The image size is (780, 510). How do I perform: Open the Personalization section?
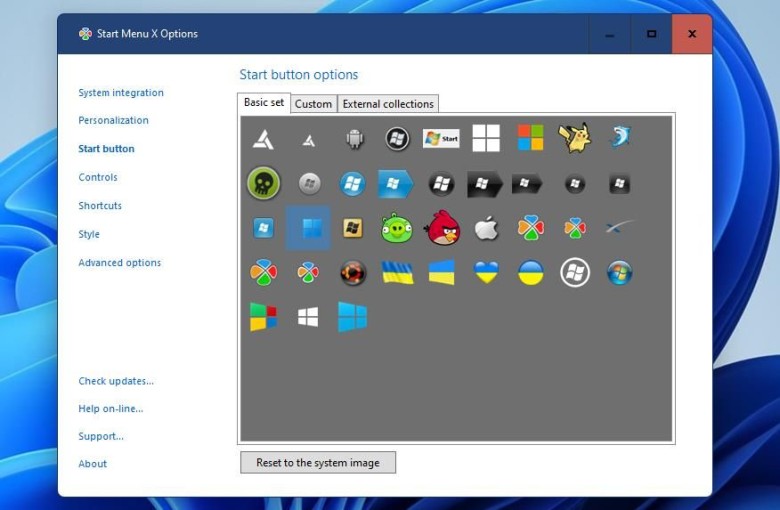click(x=113, y=120)
